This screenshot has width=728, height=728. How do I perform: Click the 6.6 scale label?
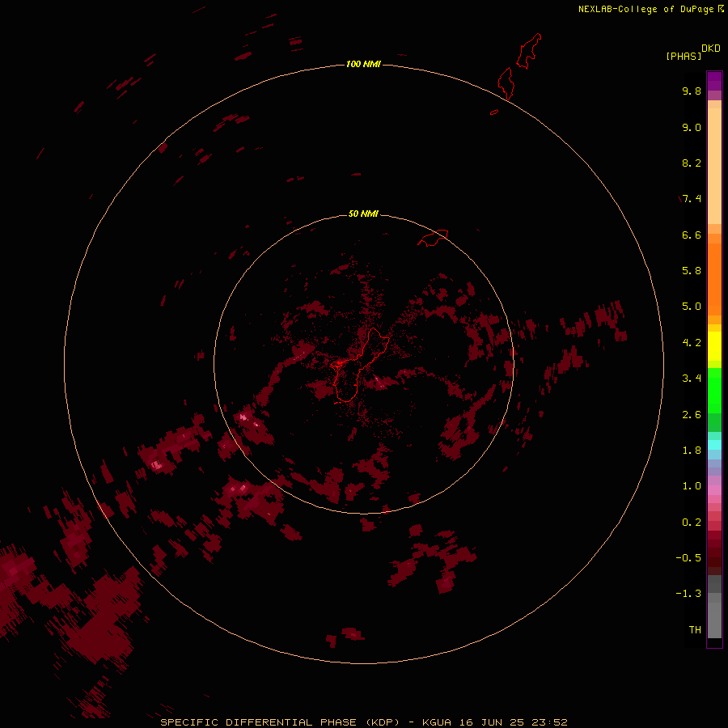[x=692, y=235]
